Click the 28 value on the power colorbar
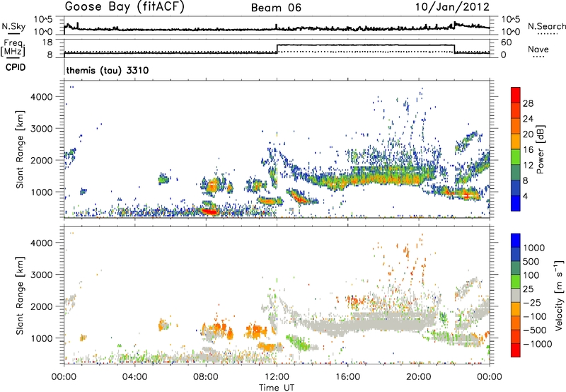This screenshot has width=566, height=392. click(x=528, y=103)
